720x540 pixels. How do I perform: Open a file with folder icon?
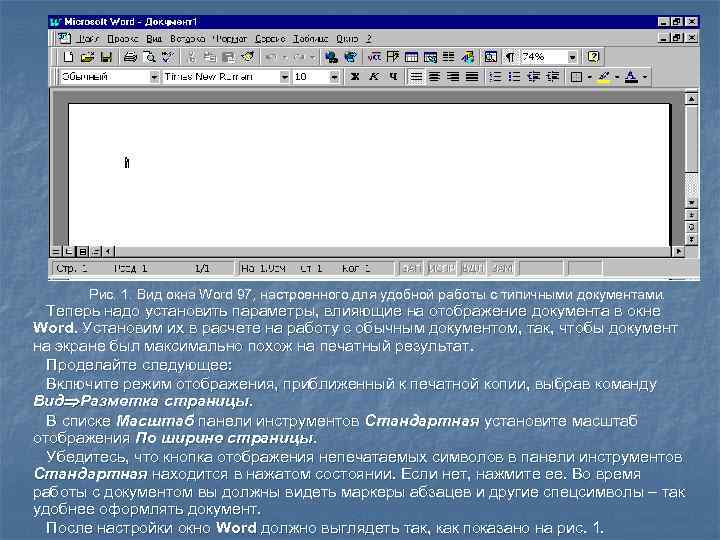(x=87, y=57)
